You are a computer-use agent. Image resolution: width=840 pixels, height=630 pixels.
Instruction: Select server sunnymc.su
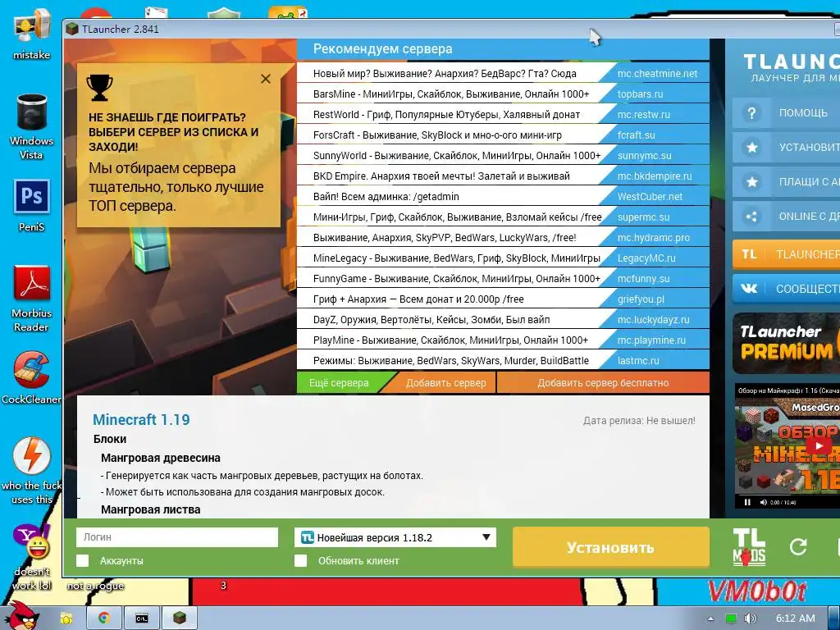click(x=645, y=156)
